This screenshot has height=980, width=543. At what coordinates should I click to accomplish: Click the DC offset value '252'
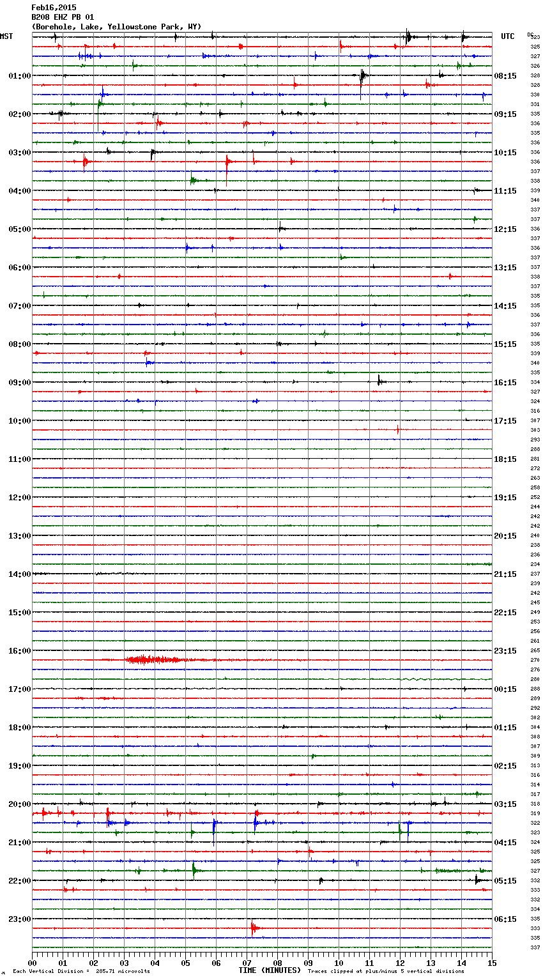(535, 498)
